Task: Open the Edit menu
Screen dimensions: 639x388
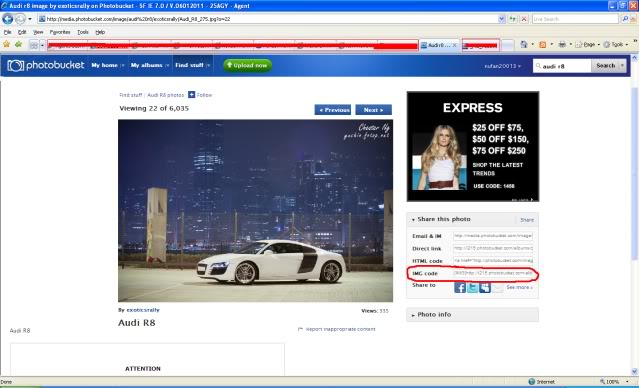Action: click(22, 32)
